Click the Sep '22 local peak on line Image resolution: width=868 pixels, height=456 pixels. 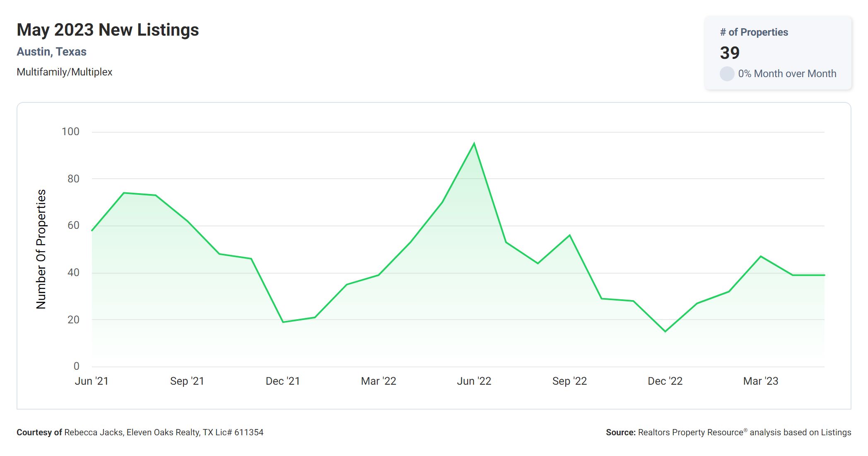click(x=569, y=235)
